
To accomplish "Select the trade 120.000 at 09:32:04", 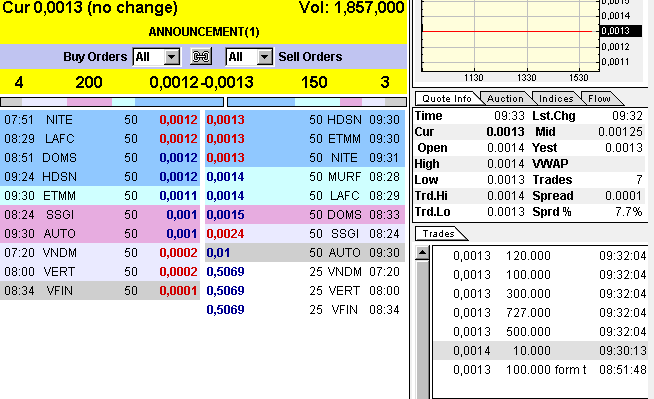I will click(x=541, y=256).
